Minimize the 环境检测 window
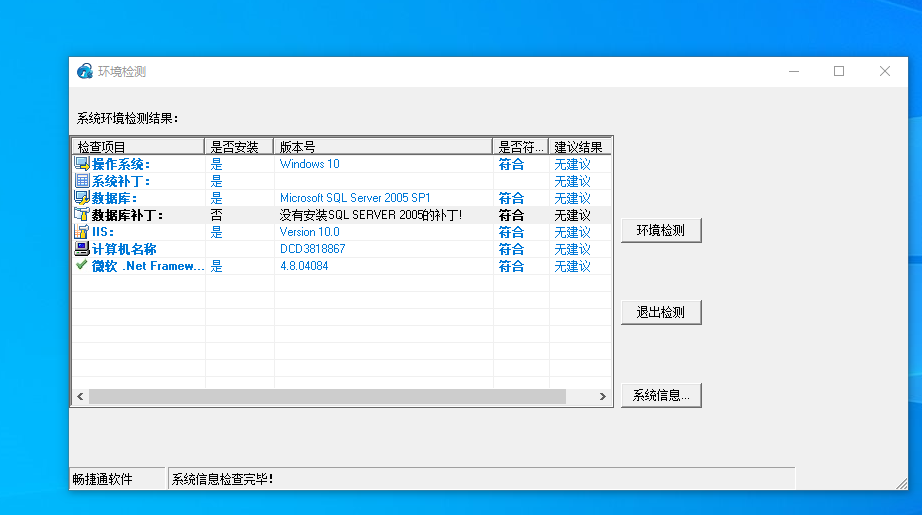This screenshot has width=922, height=515. (794, 71)
